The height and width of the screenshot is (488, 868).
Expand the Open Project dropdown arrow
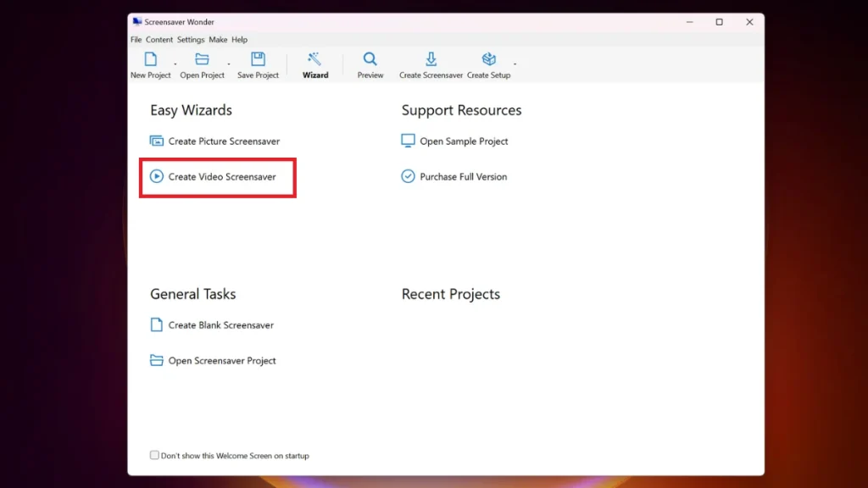pos(229,64)
